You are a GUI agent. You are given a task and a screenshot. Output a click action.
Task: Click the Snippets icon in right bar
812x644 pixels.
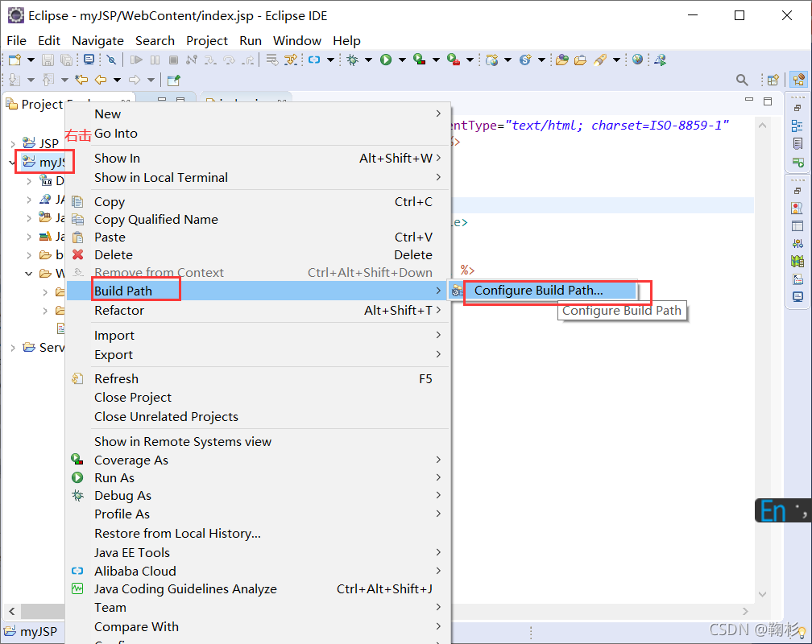(797, 279)
